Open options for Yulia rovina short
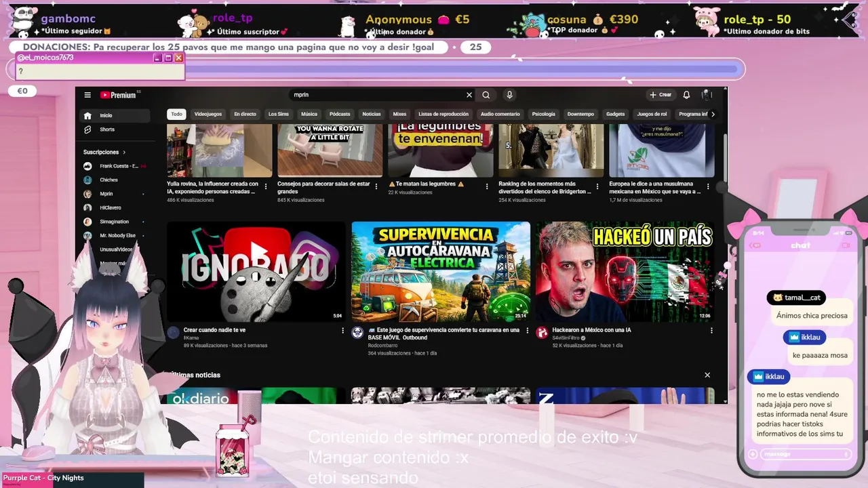This screenshot has height=488, width=868. (265, 186)
